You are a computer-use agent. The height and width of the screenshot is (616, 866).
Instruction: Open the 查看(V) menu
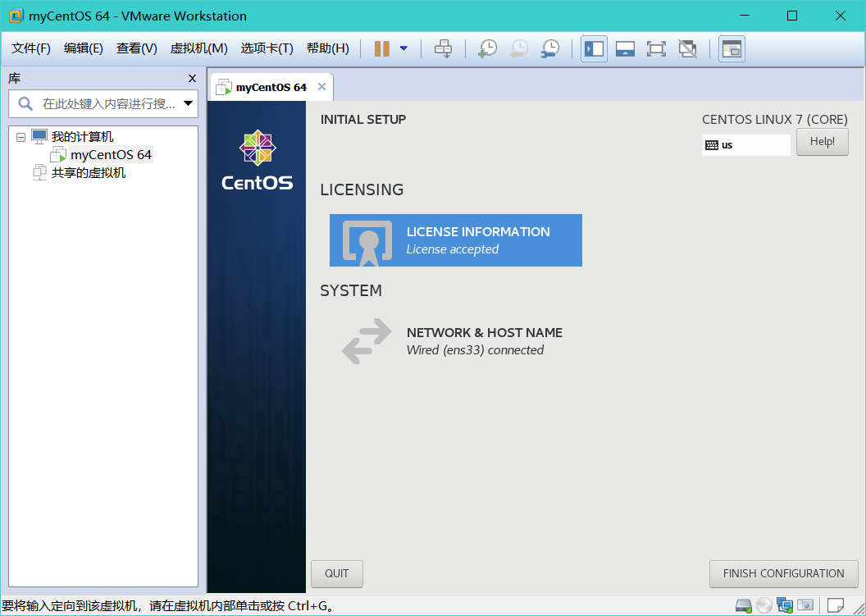pyautogui.click(x=136, y=48)
